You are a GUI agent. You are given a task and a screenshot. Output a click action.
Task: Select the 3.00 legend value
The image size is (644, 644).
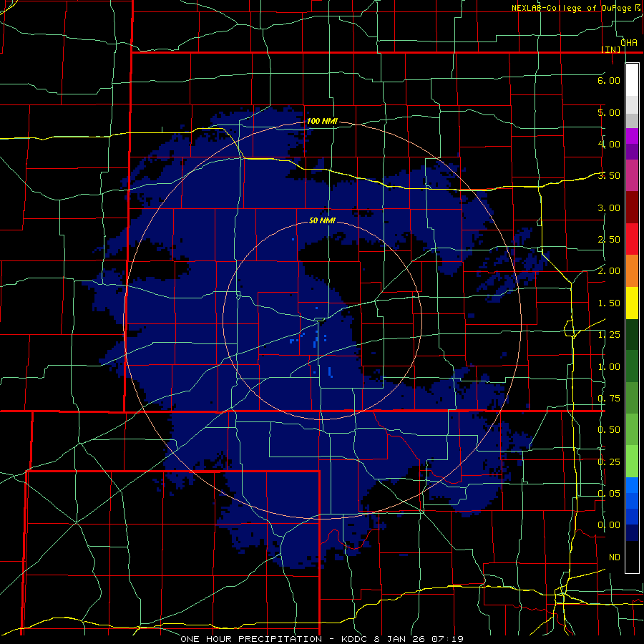pos(609,208)
